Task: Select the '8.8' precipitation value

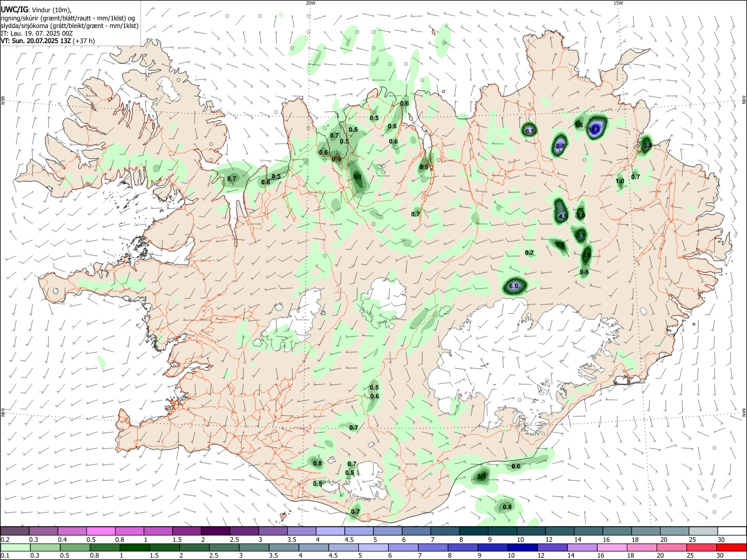Action: (x=560, y=146)
